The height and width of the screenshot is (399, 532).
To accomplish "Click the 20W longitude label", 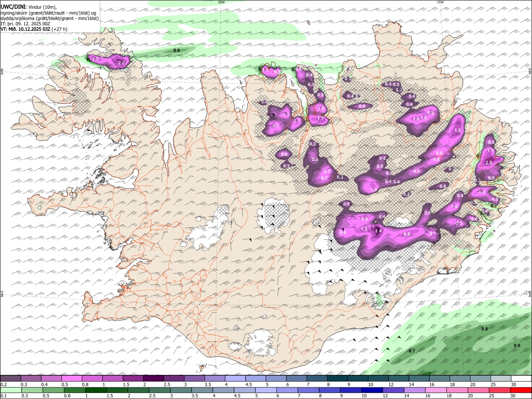I will (221, 2).
